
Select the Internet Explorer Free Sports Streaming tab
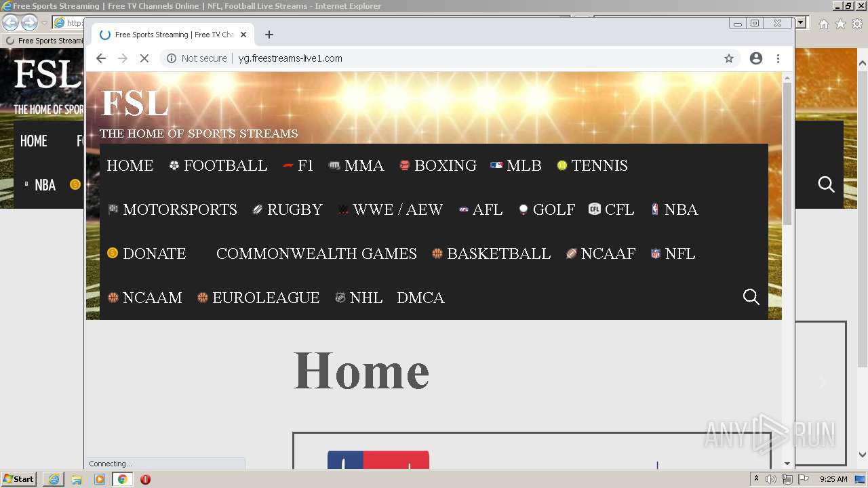tap(44, 41)
